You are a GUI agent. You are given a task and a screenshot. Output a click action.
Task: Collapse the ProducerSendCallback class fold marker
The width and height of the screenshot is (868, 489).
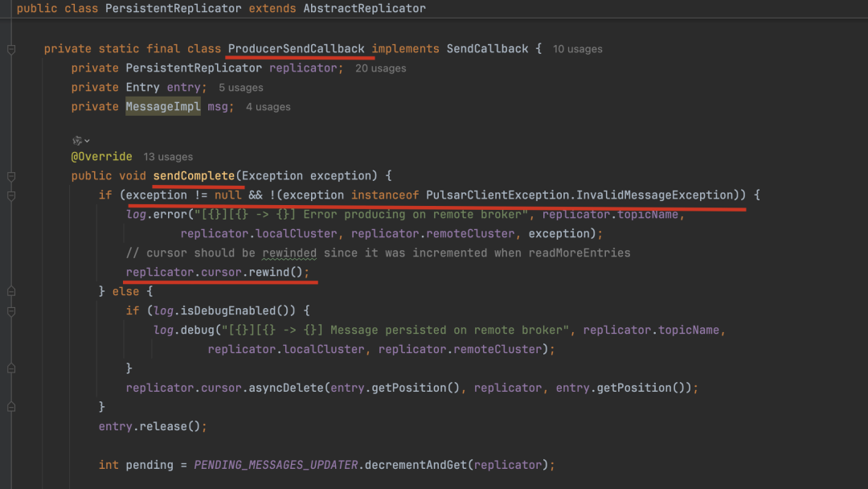11,50
